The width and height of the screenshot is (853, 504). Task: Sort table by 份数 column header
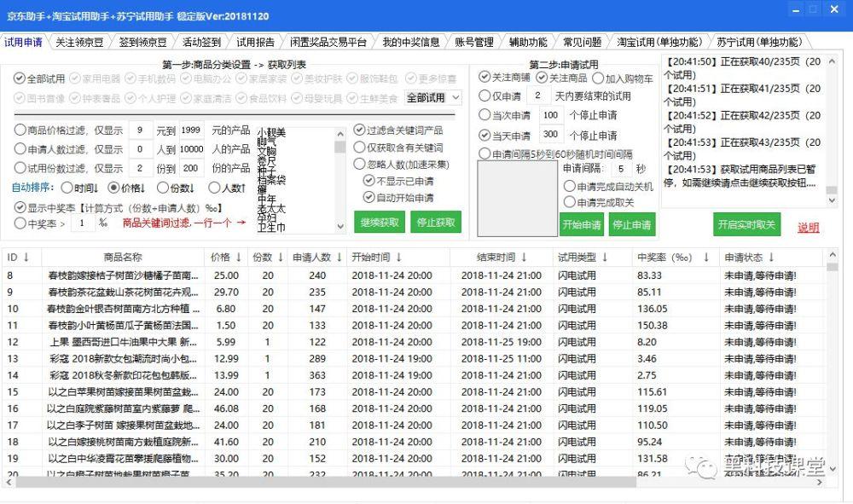268,258
